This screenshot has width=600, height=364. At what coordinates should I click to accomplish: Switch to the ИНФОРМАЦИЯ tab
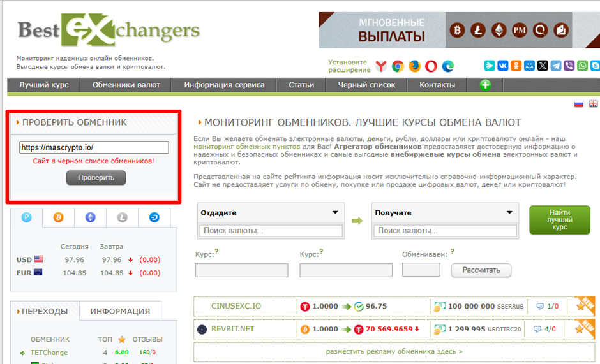point(120,311)
